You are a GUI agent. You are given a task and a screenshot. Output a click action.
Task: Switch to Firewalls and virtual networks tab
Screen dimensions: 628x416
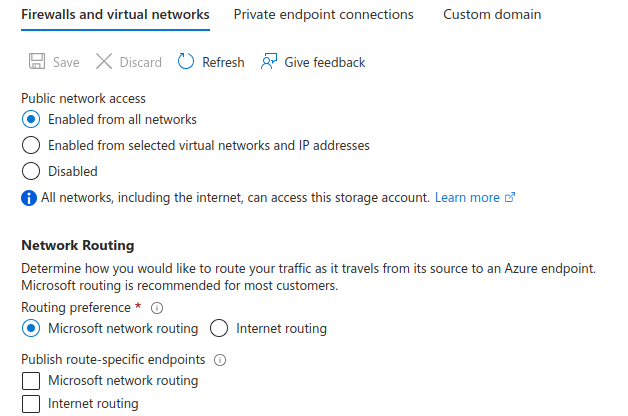click(x=115, y=15)
